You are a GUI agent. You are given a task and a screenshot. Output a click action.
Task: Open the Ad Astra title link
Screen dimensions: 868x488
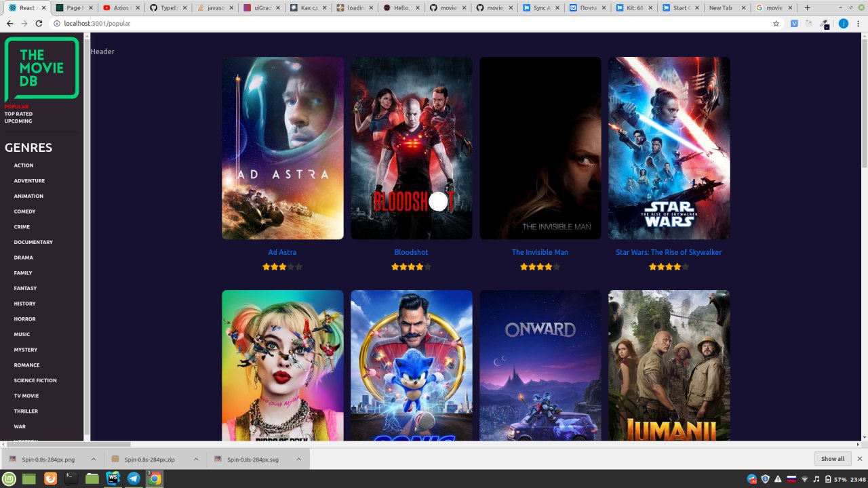pyautogui.click(x=282, y=252)
